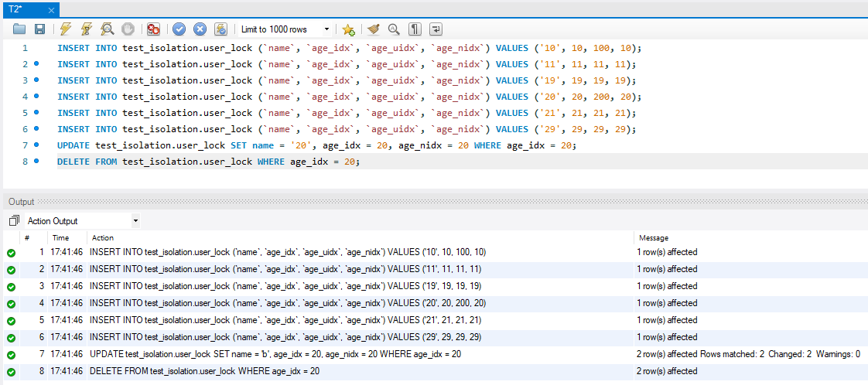
Task: Click the stop execution hand icon
Action: [128, 29]
